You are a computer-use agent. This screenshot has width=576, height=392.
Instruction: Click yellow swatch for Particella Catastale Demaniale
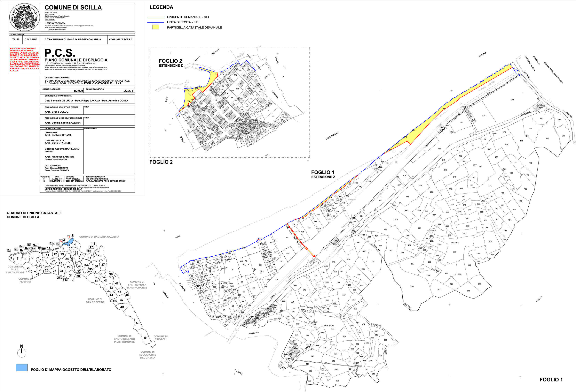[156, 27]
